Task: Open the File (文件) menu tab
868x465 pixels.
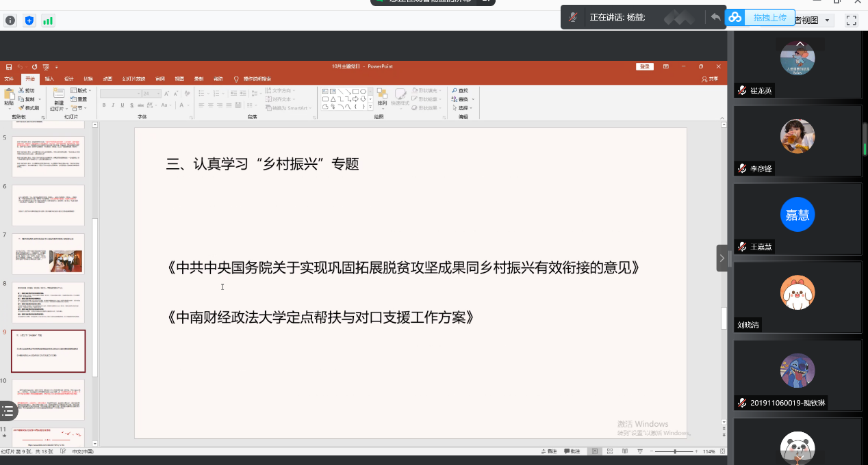Action: click(x=9, y=79)
